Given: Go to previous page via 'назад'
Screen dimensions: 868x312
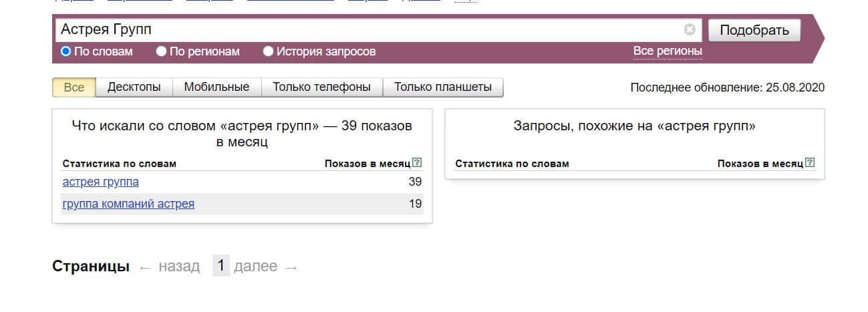Looking at the screenshot, I should coord(179,267).
